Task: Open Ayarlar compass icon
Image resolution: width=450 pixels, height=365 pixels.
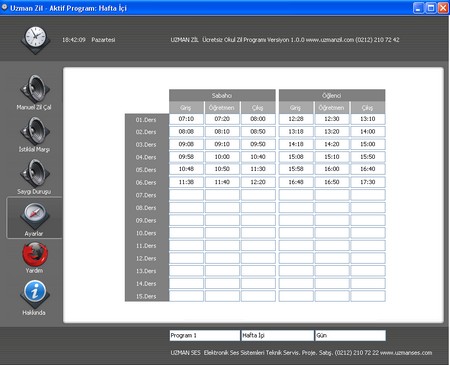Action: coord(35,216)
